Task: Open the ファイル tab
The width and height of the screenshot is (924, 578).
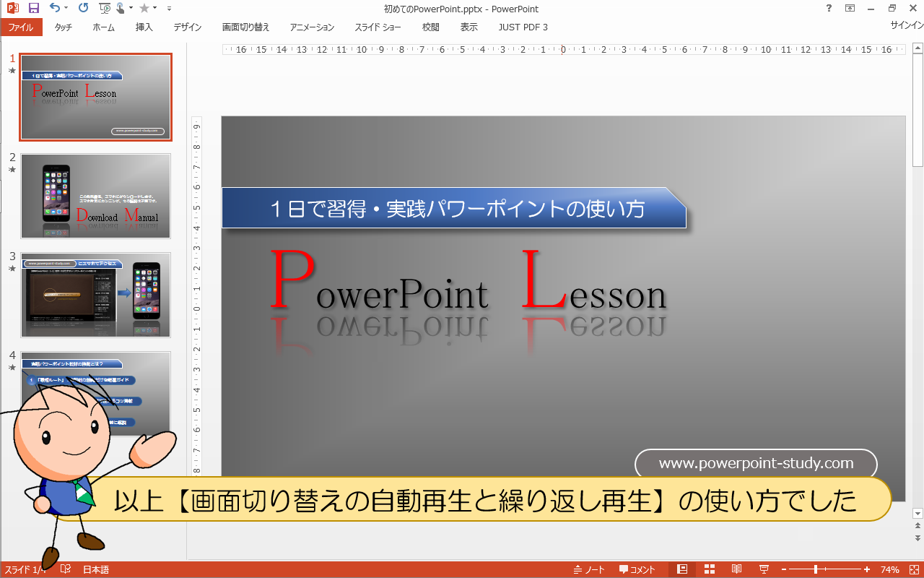Action: click(x=21, y=27)
